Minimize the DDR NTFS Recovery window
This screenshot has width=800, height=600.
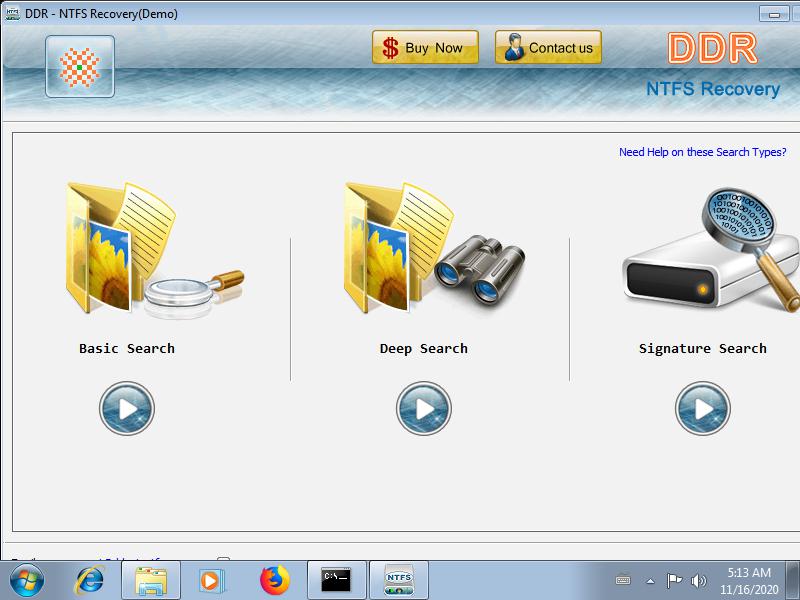click(x=774, y=14)
